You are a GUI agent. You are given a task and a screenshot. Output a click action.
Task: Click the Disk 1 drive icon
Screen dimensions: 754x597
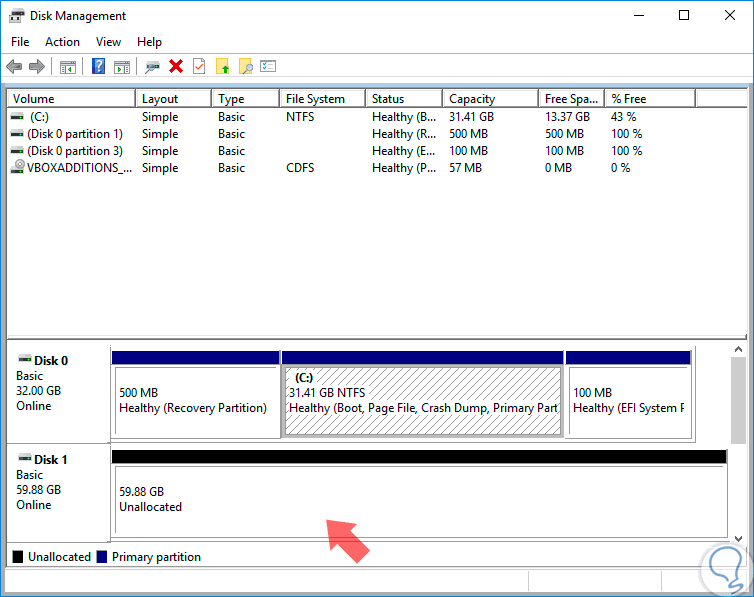(x=25, y=458)
